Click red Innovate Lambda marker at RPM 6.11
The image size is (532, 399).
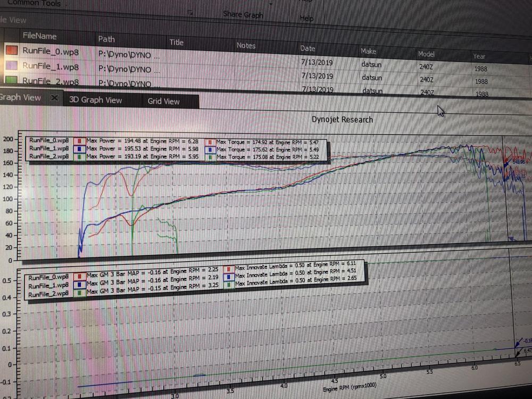point(229,269)
